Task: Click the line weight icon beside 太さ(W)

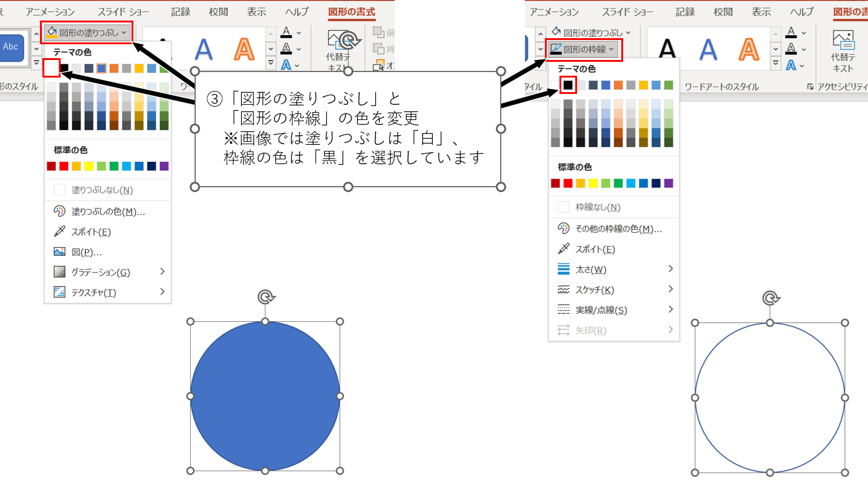Action: [564, 269]
